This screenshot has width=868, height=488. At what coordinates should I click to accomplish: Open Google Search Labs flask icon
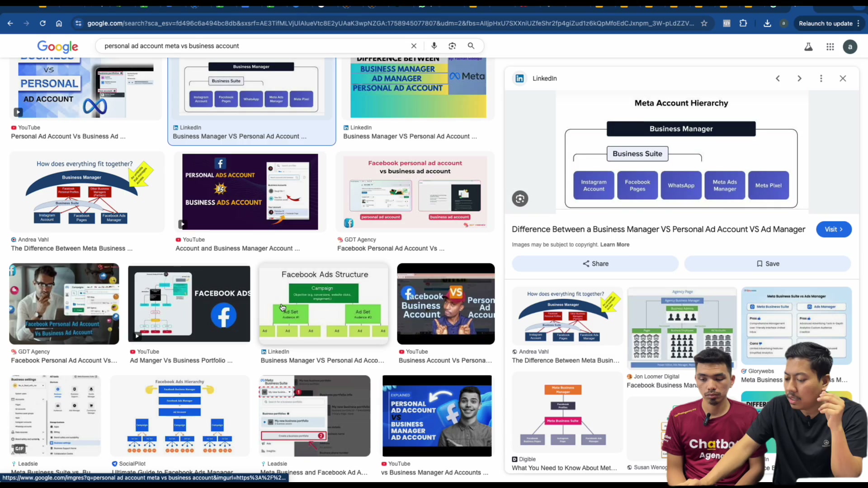click(x=808, y=47)
